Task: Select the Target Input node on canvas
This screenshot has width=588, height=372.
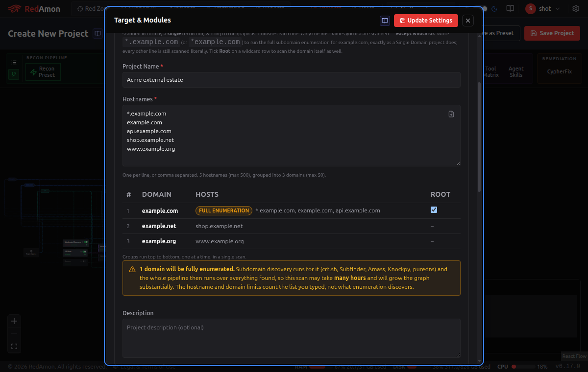Action: 31,253
